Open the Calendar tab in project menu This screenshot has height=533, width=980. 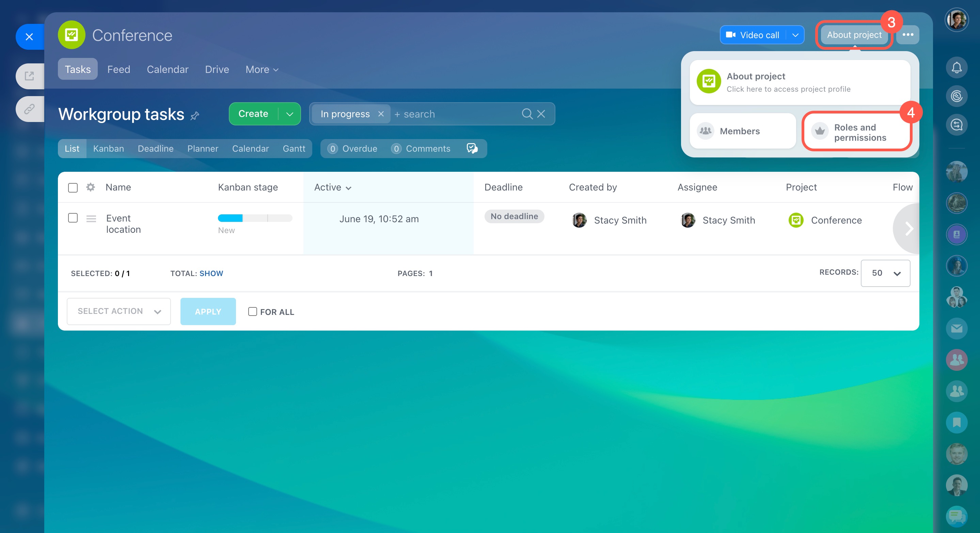click(168, 69)
